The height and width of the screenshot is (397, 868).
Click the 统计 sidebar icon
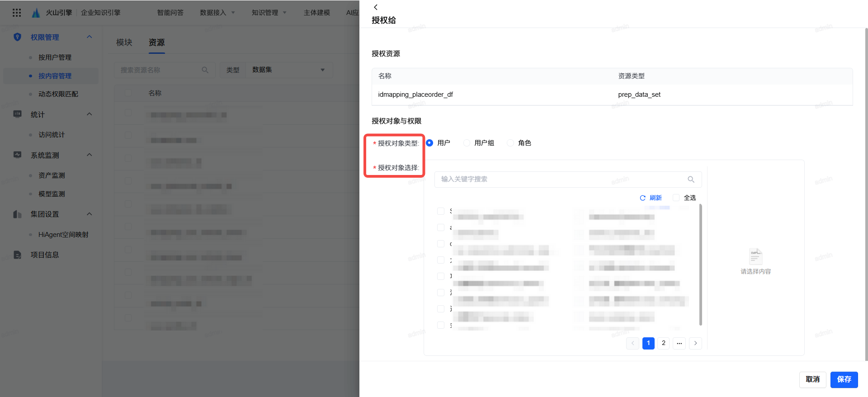tap(18, 114)
